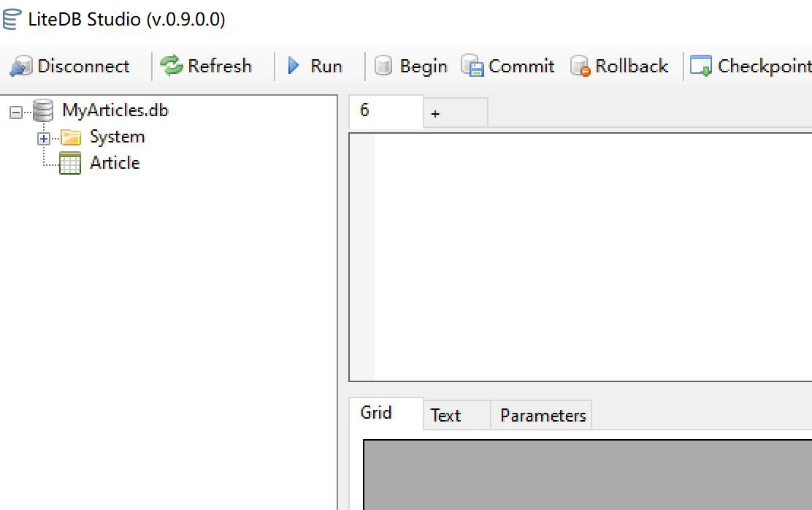This screenshot has height=510, width=812.
Task: Add a new query tab with plus
Action: (455, 113)
